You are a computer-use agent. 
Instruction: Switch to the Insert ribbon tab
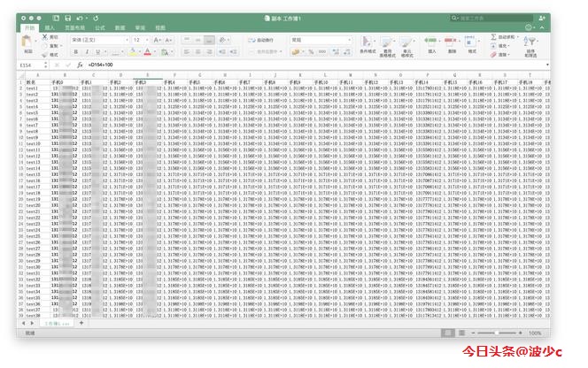click(x=50, y=27)
